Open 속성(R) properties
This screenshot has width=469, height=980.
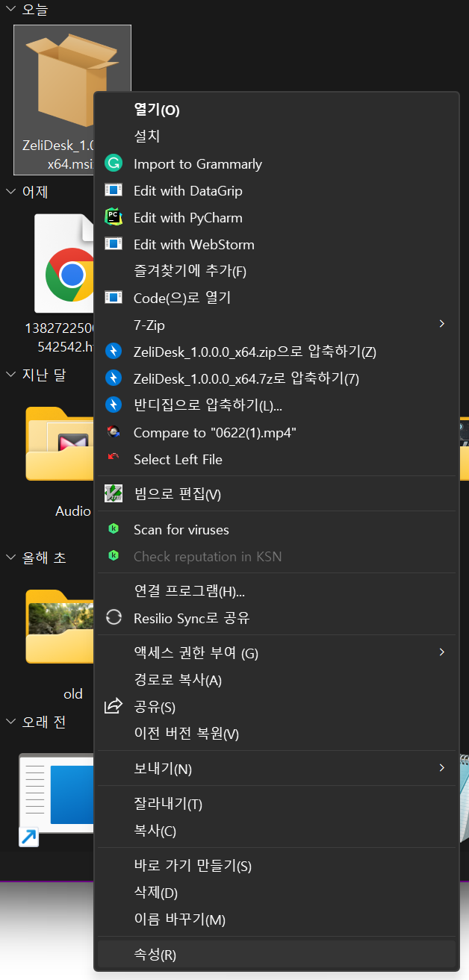(x=276, y=955)
